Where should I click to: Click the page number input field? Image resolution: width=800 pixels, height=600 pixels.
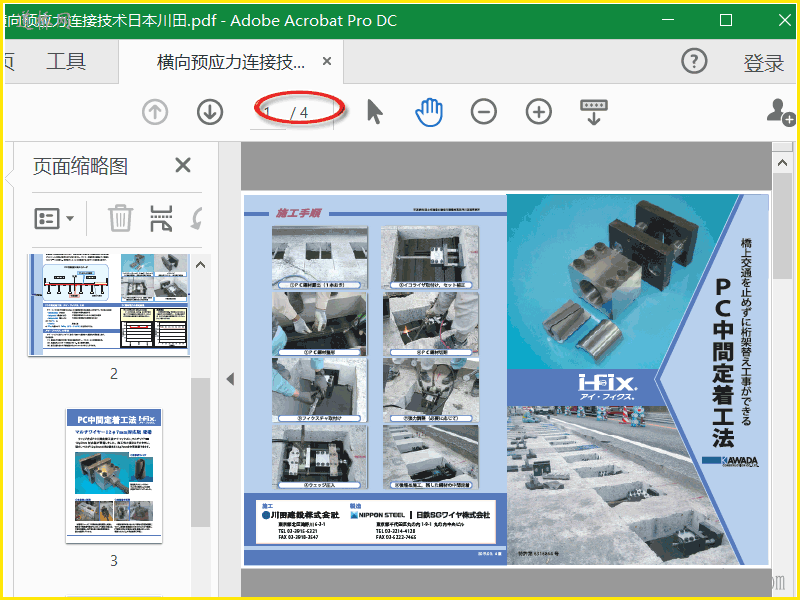click(x=268, y=112)
